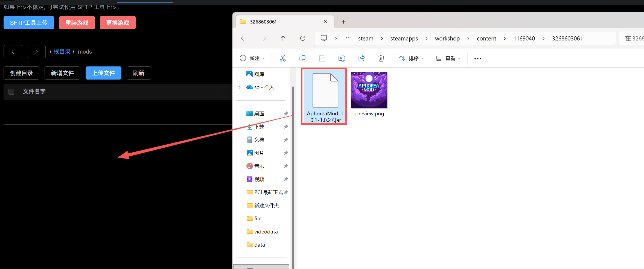Refresh the Explorer folder view

coord(302,38)
